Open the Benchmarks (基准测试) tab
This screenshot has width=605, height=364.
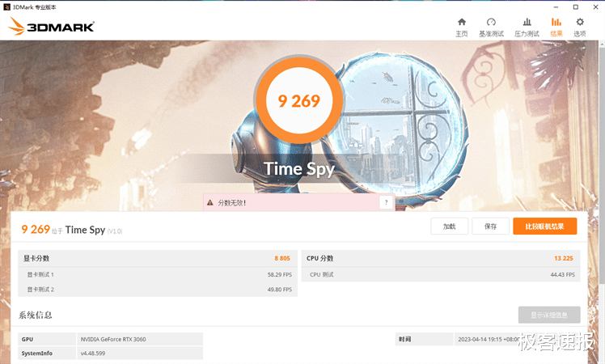pos(491,28)
